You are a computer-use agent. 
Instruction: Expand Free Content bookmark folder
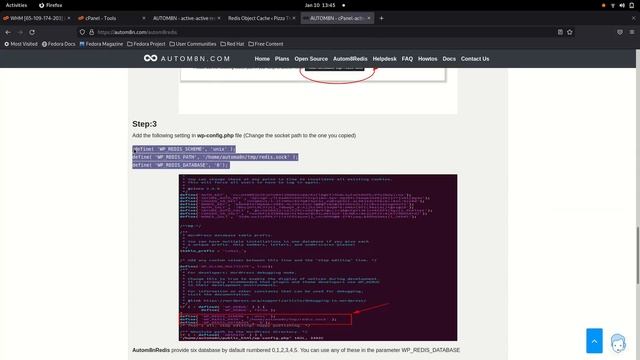266,44
